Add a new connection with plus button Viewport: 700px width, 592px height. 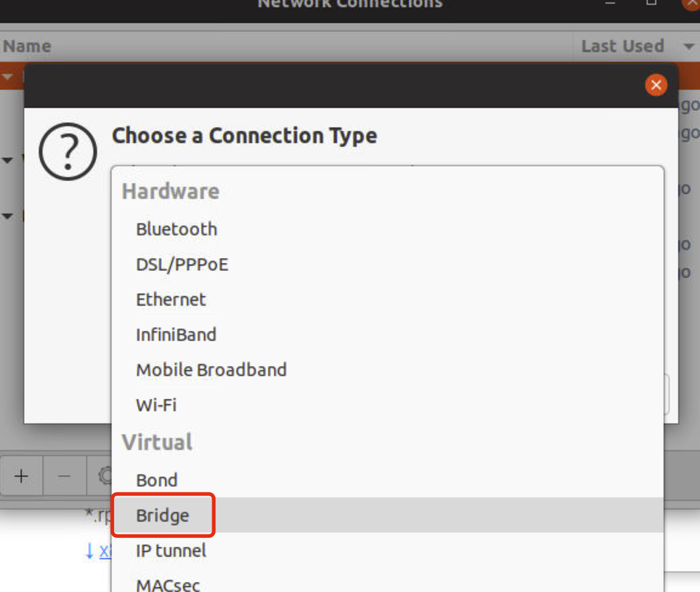21,476
